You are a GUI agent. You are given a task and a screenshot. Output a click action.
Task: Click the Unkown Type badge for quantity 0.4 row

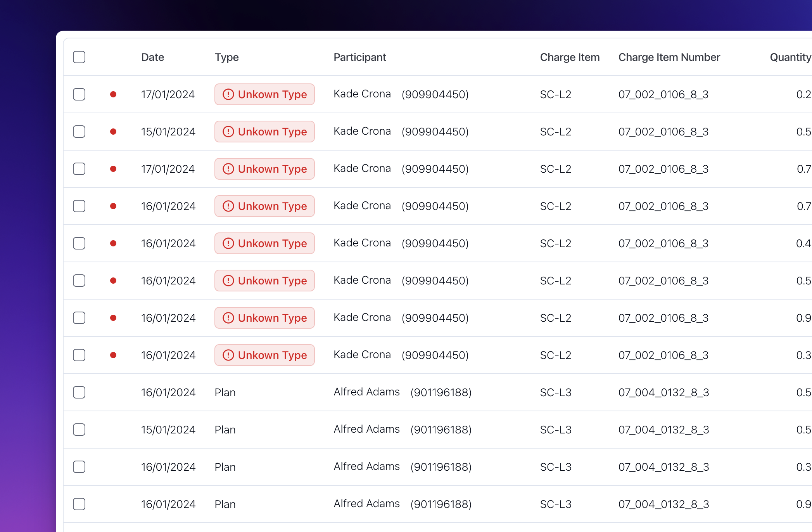(x=264, y=243)
